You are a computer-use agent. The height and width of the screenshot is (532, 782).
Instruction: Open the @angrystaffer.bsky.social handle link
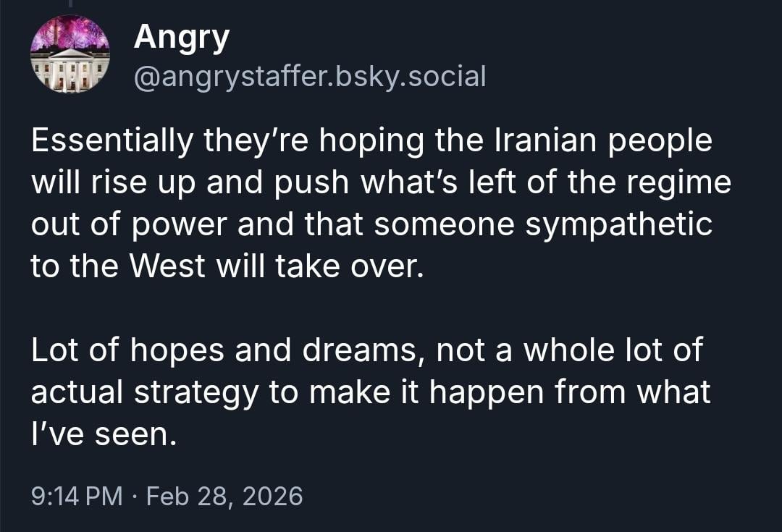click(x=310, y=76)
